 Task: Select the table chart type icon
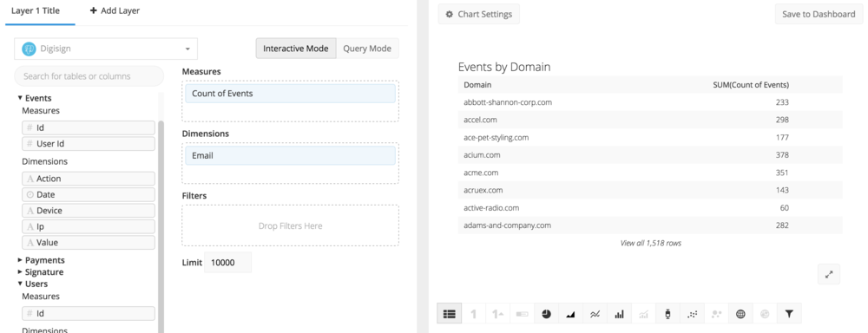(x=449, y=314)
